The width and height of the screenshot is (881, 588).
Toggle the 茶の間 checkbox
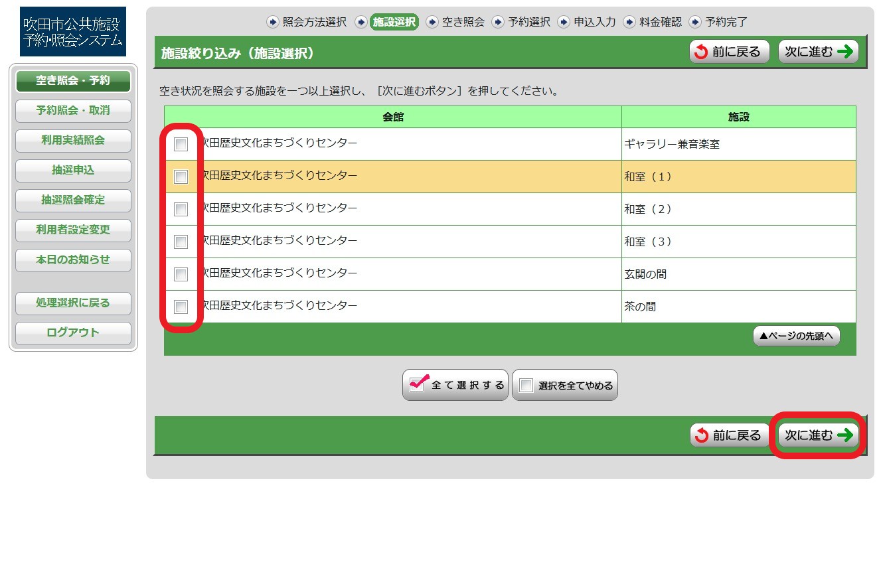pos(181,307)
